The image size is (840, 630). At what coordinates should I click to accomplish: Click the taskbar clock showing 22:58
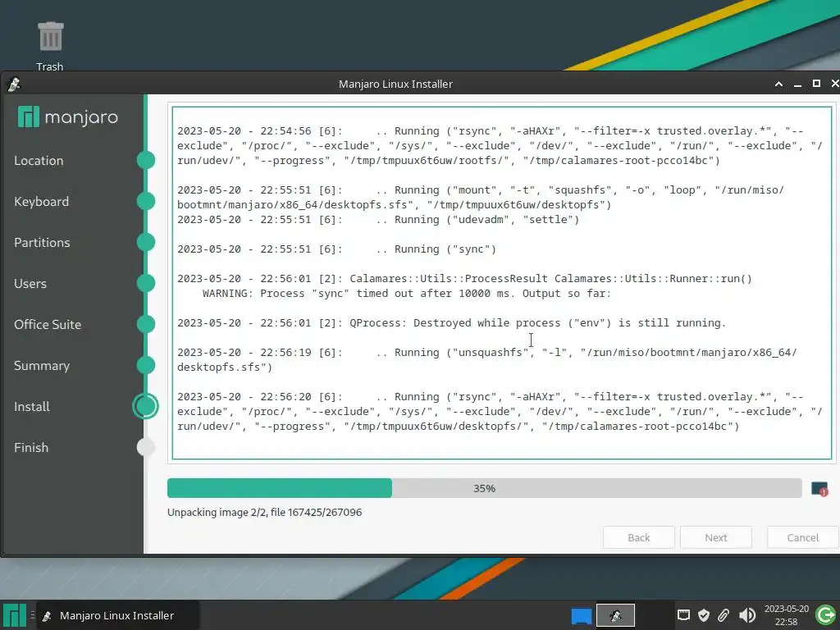[x=786, y=615]
